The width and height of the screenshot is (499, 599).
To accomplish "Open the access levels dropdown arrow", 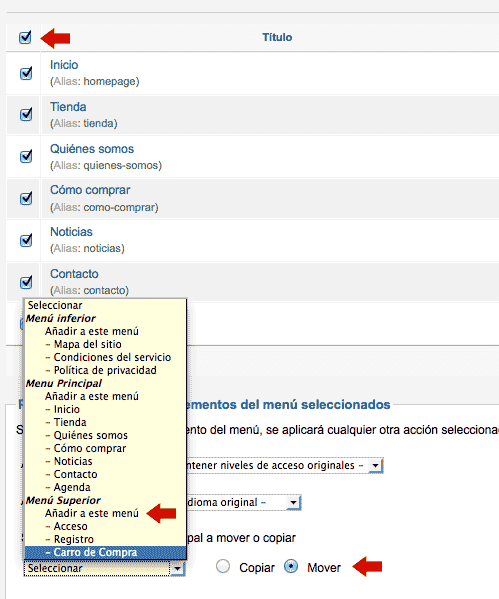I will pos(375,466).
